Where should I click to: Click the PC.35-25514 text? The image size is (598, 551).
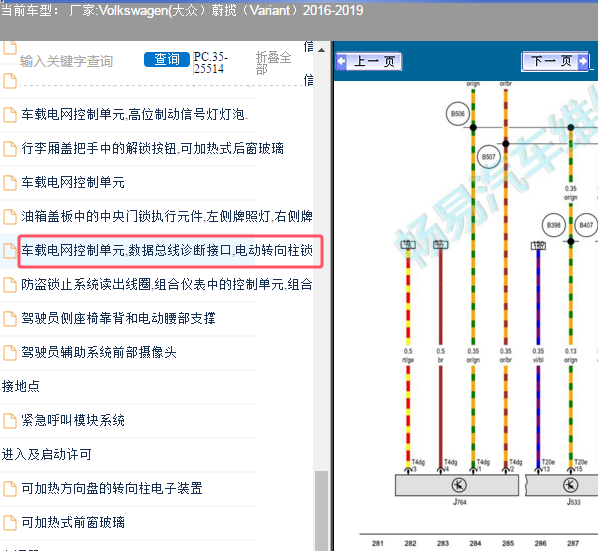tap(211, 63)
